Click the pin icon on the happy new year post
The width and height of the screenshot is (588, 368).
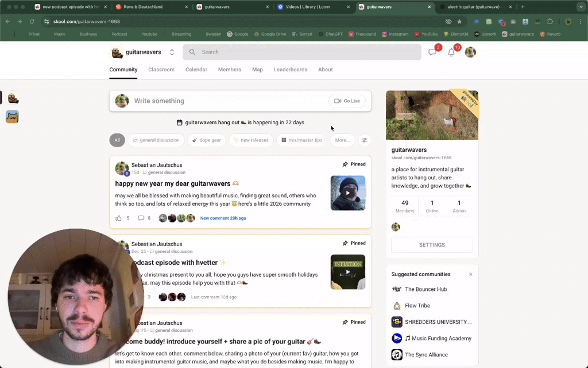click(345, 164)
